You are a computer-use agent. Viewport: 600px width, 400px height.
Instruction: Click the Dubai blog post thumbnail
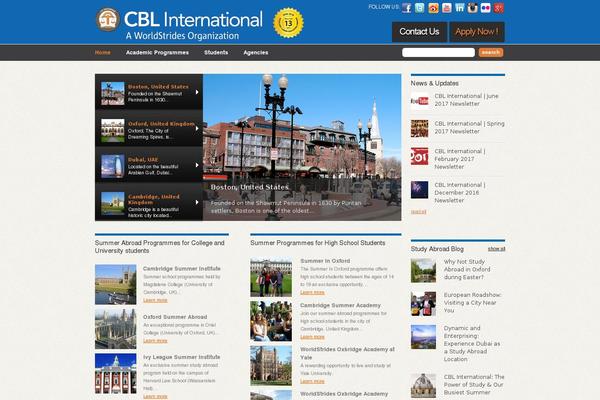click(x=423, y=337)
